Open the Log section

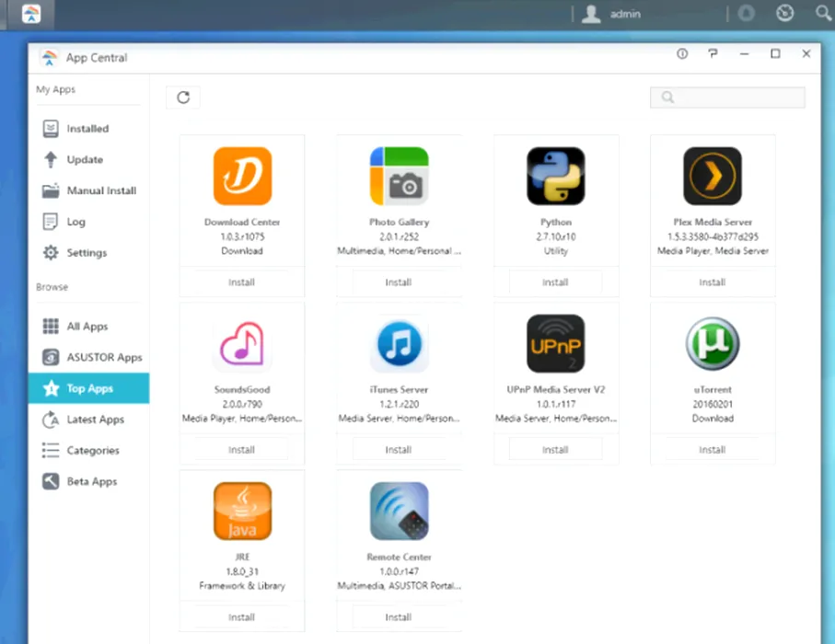[x=88, y=222]
